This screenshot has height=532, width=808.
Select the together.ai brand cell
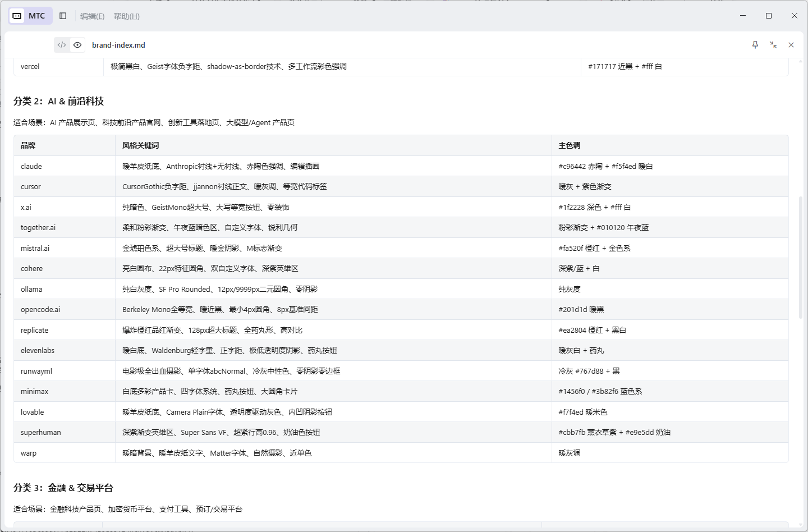65,227
